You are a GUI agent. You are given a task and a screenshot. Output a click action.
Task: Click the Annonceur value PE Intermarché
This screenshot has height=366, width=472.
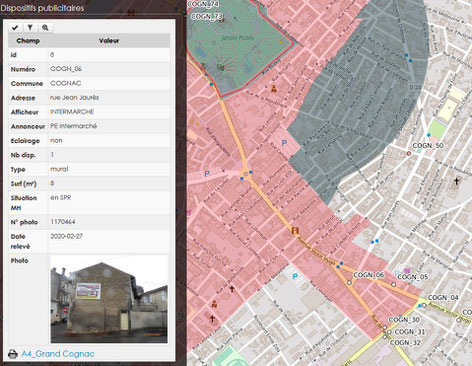point(74,126)
